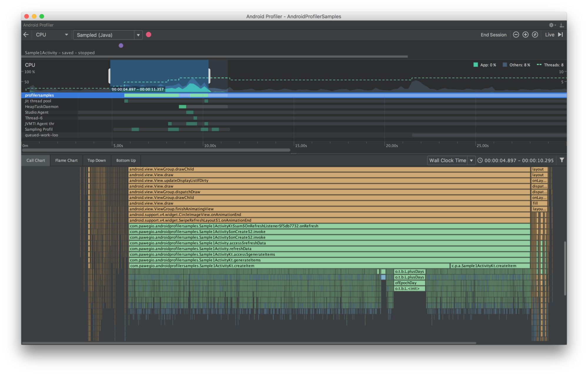Click the End Session button
Screen dimensions: 588x375
pyautogui.click(x=493, y=34)
